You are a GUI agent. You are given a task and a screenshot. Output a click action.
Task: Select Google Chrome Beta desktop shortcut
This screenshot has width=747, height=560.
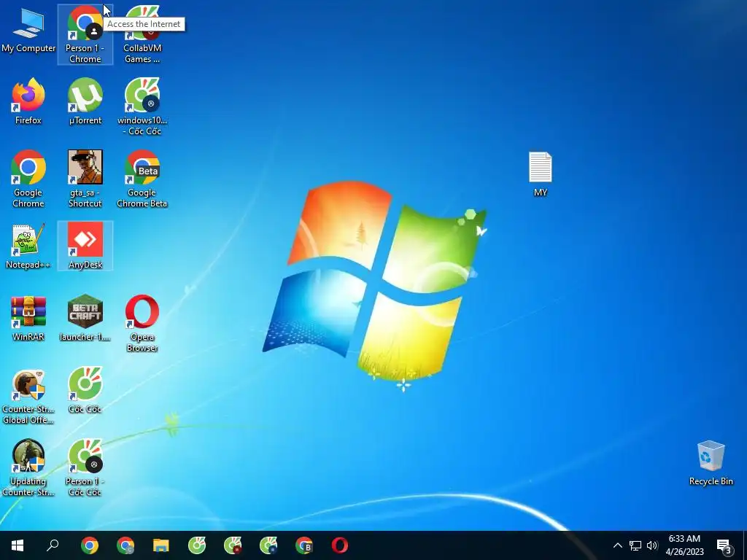(142, 179)
